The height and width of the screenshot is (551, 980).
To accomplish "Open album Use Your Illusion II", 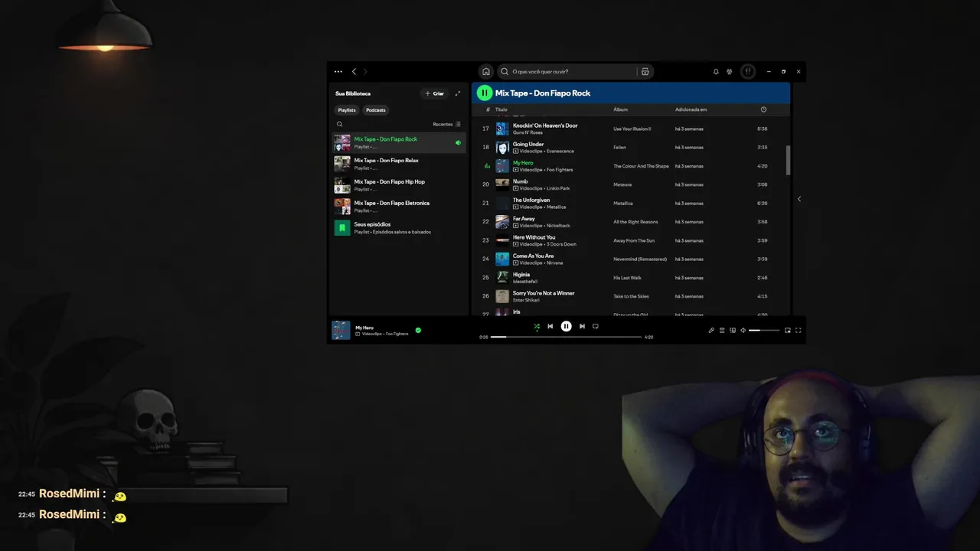I will (x=632, y=129).
